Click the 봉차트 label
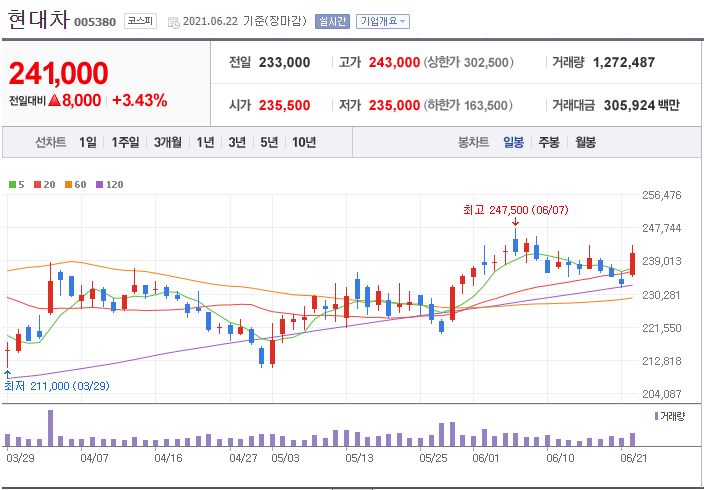 473,143
